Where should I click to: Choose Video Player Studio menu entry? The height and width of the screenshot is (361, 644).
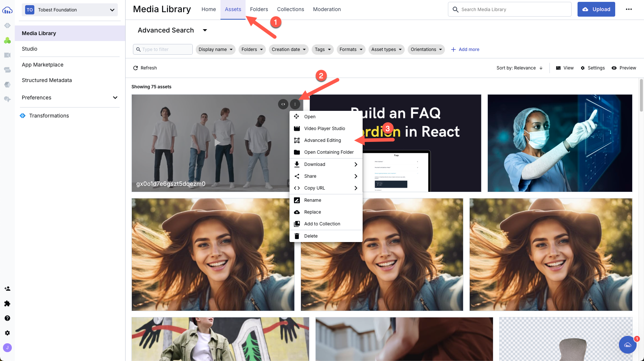click(326, 129)
